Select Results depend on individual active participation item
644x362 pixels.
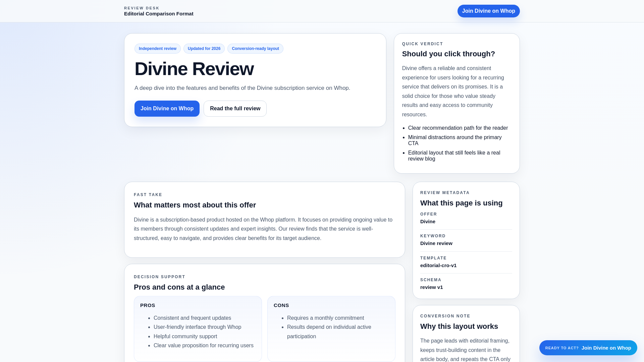(329, 332)
